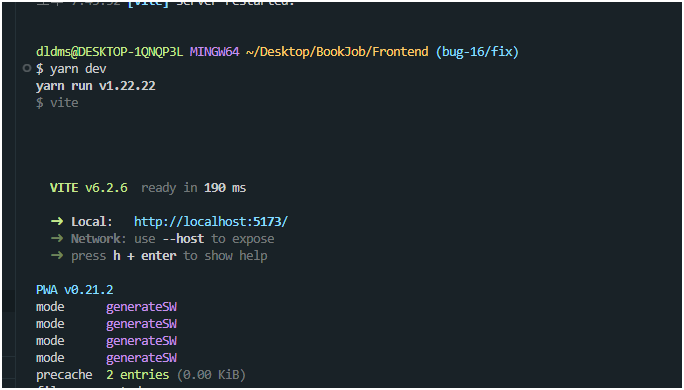Click the dldms@DESKTOP-1QNQP3L user host text
This screenshot has width=684, height=390.
coord(109,52)
